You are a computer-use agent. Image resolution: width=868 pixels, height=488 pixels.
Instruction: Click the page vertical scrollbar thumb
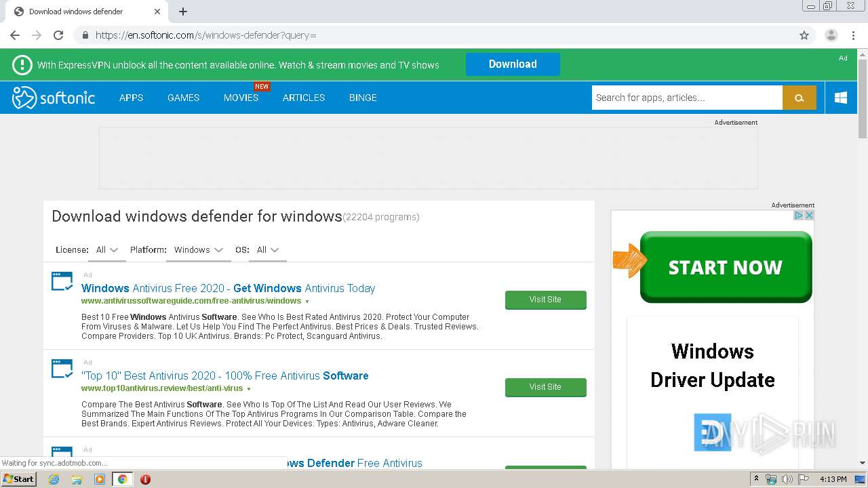[863, 98]
